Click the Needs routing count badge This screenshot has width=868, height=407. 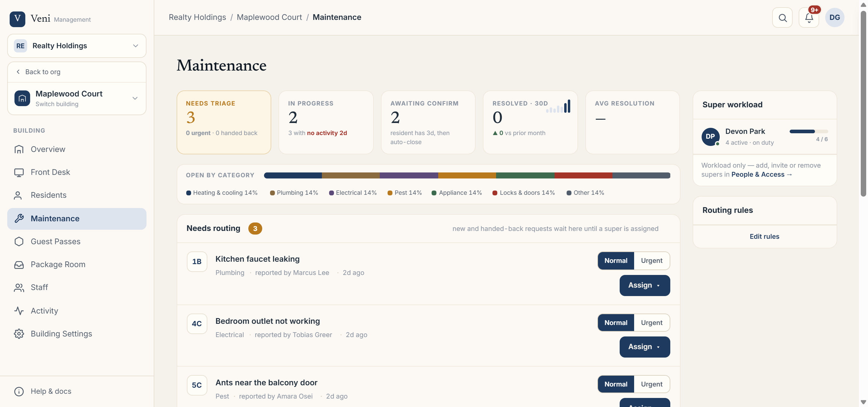[255, 229]
